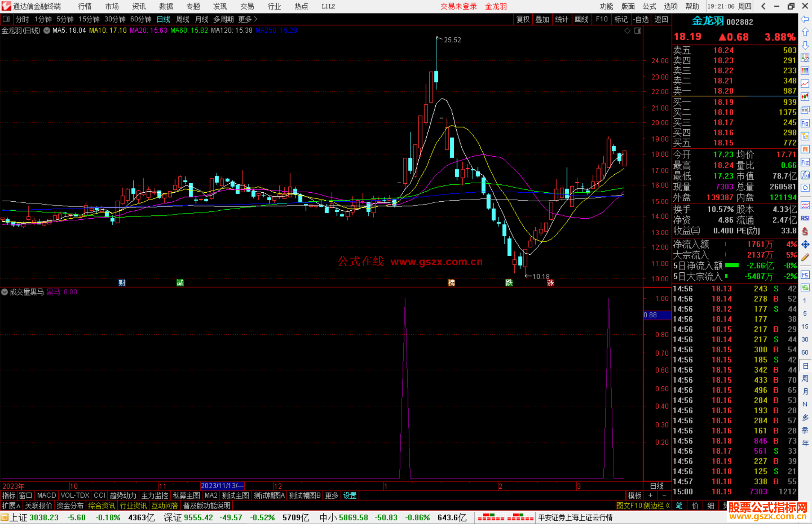This screenshot has width=812, height=524.
Task: Click the 财 marker on the chart timeline
Action: (122, 282)
